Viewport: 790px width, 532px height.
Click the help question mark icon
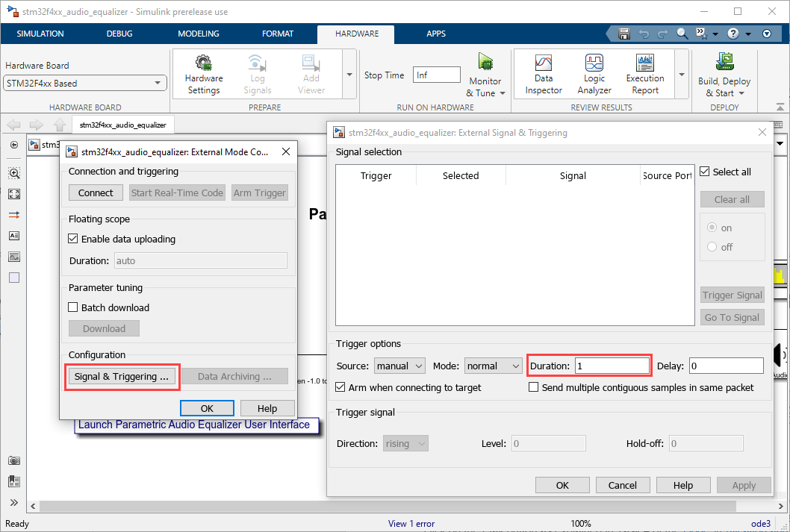[733, 34]
